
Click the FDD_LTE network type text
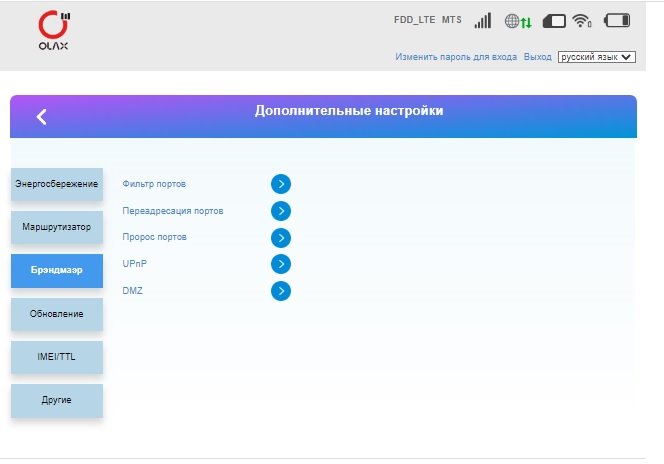pos(415,20)
